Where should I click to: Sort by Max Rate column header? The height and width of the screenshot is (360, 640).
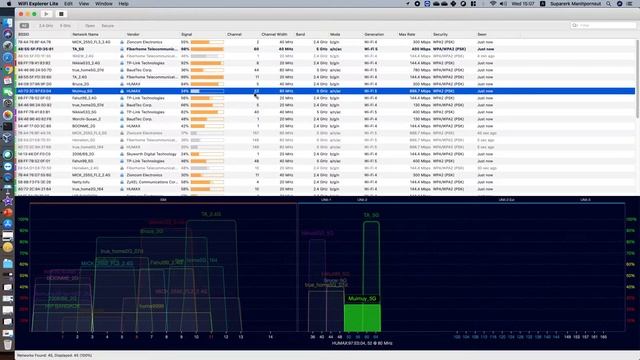(x=407, y=35)
